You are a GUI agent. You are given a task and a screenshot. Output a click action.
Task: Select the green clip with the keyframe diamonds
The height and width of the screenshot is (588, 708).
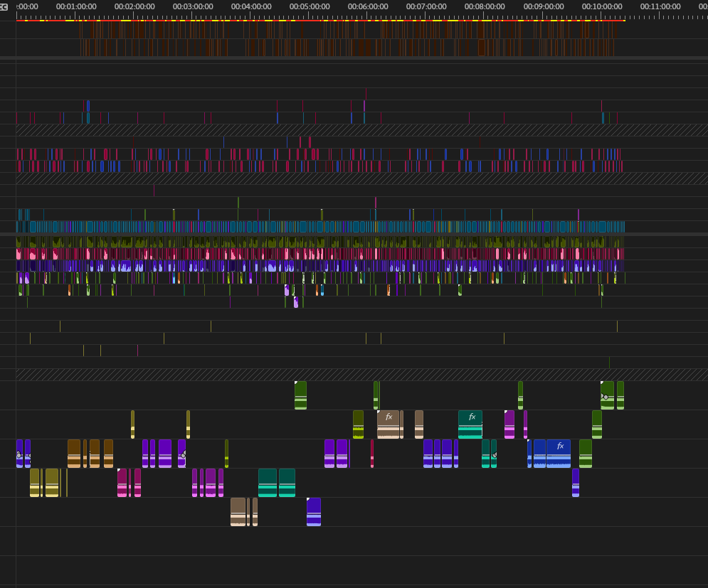pos(607,395)
